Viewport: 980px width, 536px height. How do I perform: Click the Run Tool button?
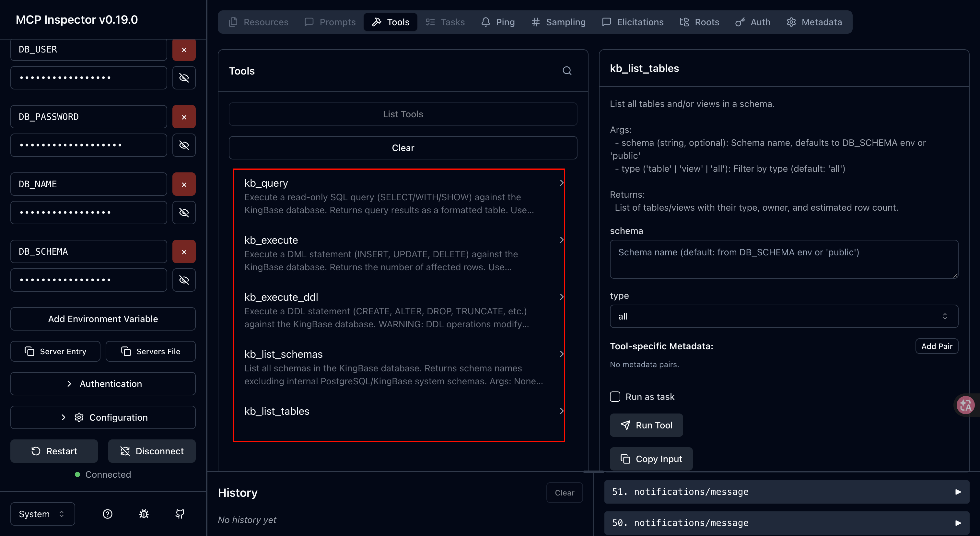tap(646, 425)
